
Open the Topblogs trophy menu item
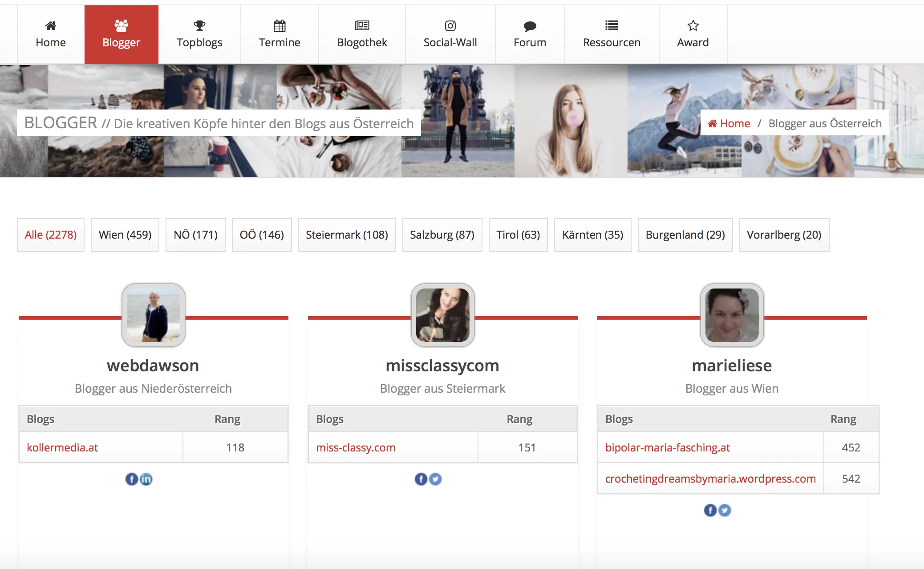point(199,35)
